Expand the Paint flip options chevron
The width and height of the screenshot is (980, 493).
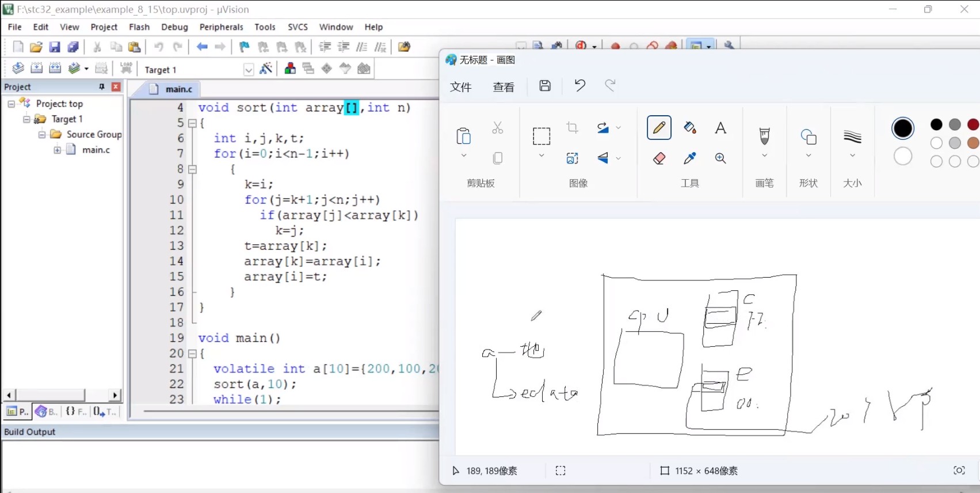coord(619,158)
